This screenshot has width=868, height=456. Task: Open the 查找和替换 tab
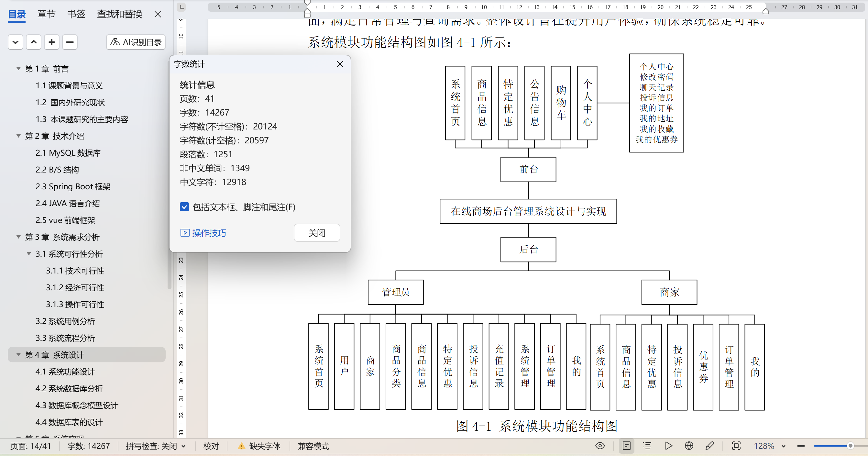click(119, 14)
